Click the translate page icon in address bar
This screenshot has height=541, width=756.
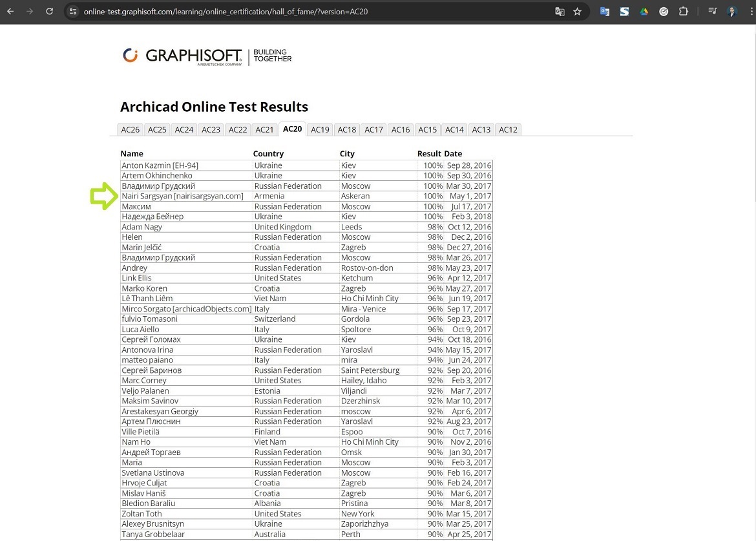[x=560, y=12]
